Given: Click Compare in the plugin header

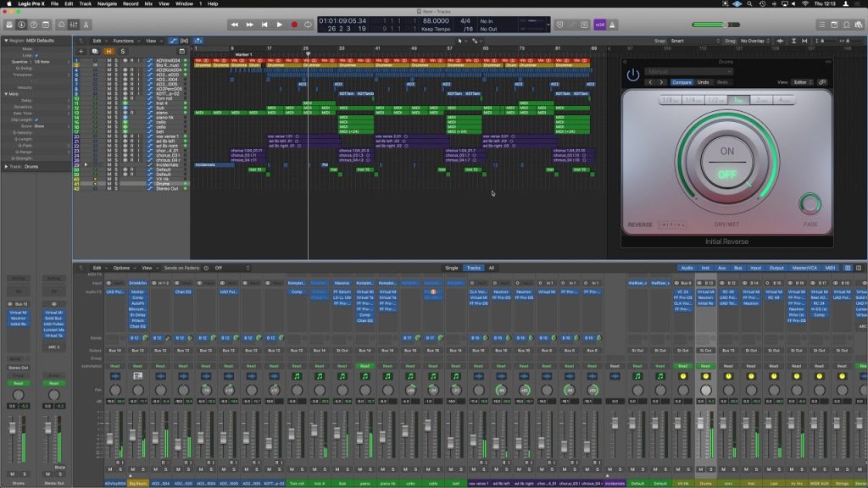Looking at the screenshot, I should pyautogui.click(x=683, y=82).
